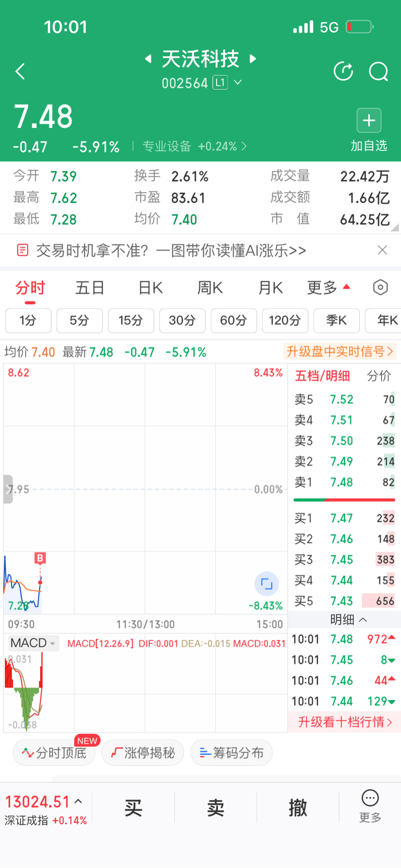Open the search magnifier icon
Viewport: 401px width, 868px height.
tap(379, 72)
